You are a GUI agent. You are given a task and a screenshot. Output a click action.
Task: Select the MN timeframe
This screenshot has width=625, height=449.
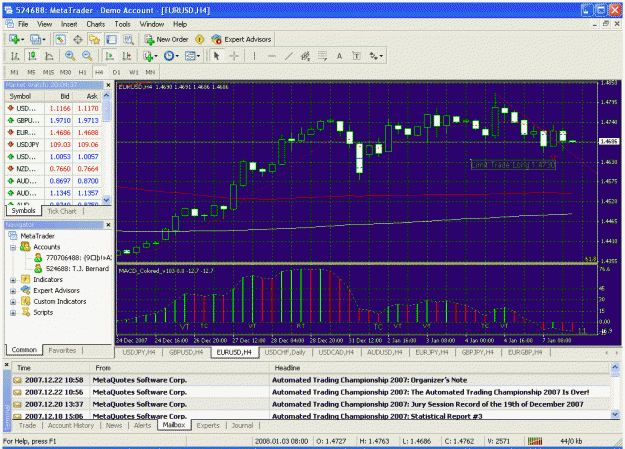pyautogui.click(x=150, y=72)
